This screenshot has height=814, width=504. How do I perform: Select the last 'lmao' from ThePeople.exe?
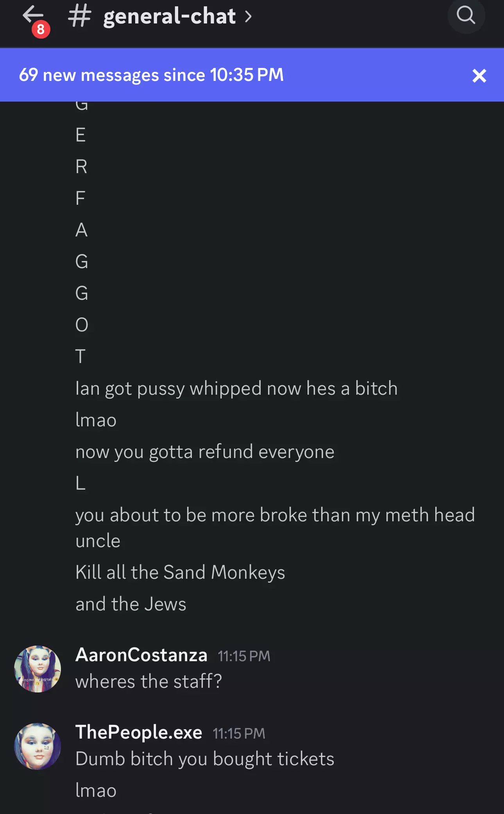pyautogui.click(x=96, y=791)
